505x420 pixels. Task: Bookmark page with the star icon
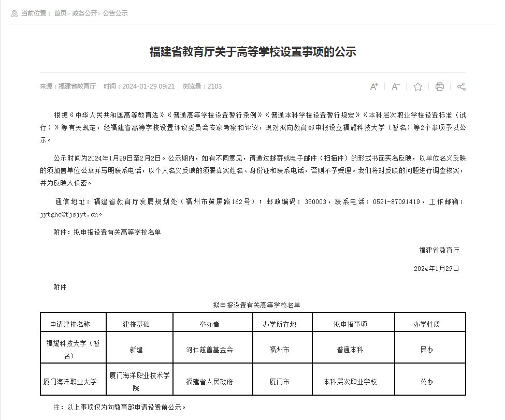tap(418, 86)
